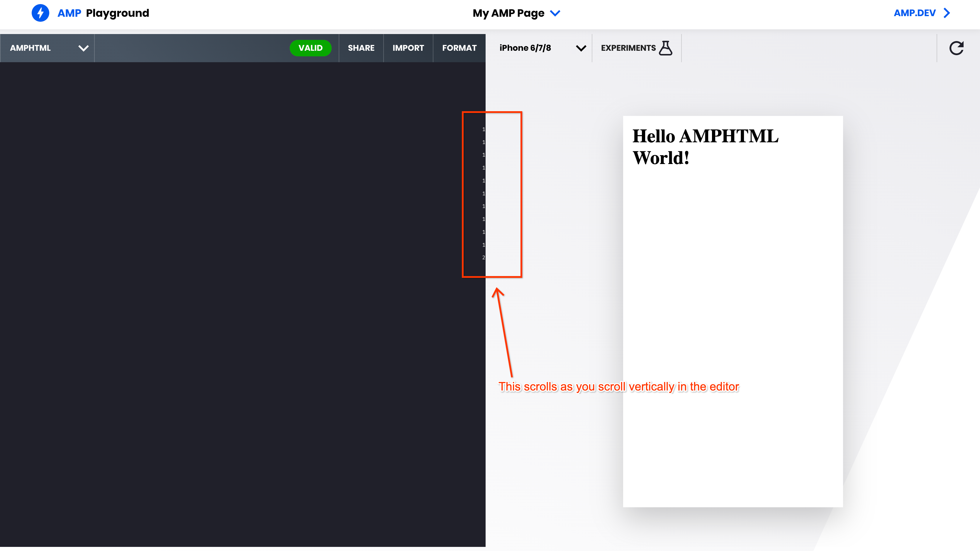Viewport: 980px width, 551px height.
Task: Select the iPhone 6/7/8 device label
Action: click(x=525, y=48)
